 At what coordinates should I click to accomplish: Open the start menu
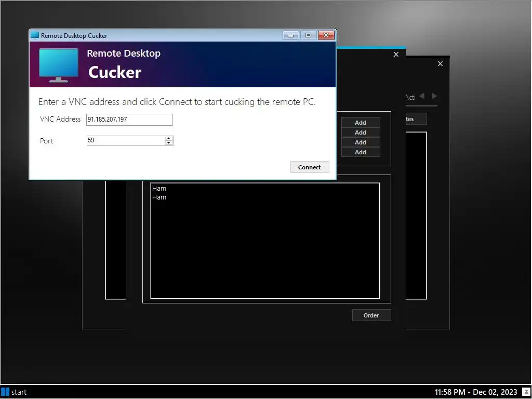(x=14, y=392)
